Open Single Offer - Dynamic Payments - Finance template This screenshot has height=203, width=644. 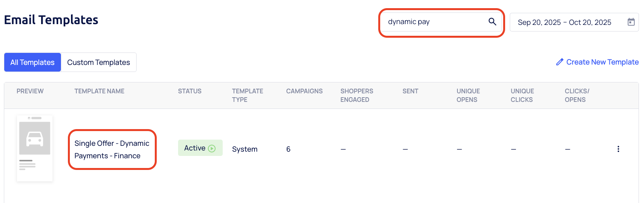point(112,149)
